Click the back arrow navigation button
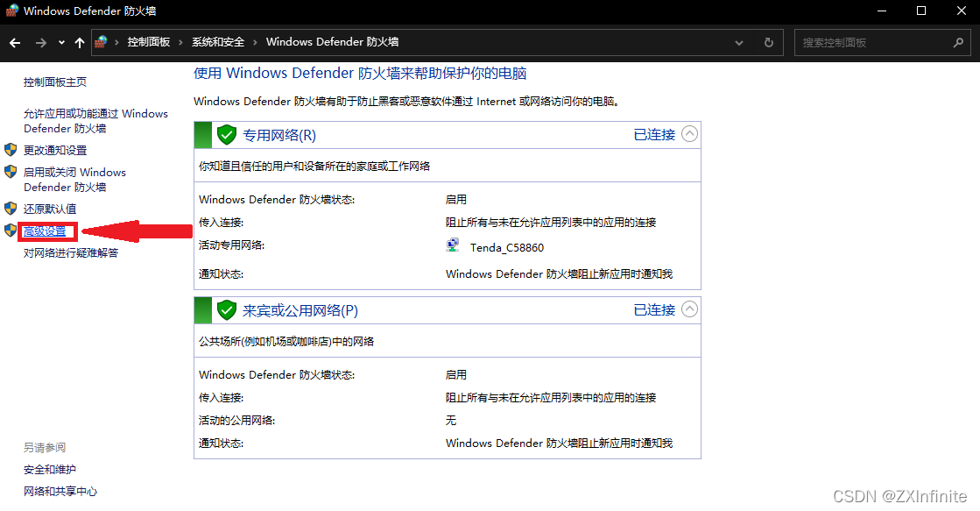The image size is (980, 511). pyautogui.click(x=15, y=43)
